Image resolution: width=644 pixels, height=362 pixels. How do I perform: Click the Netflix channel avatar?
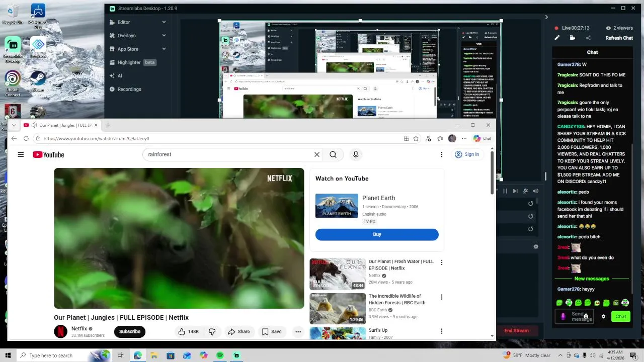pos(60,331)
